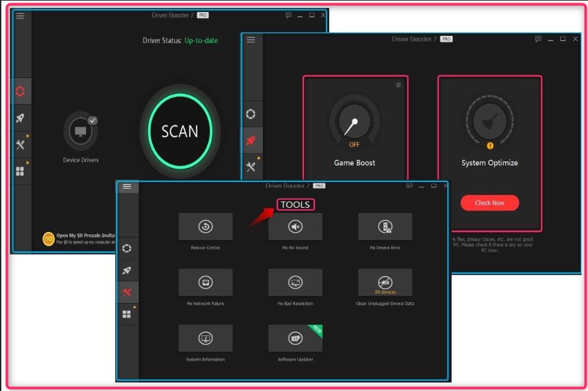Screen dimensions: 588x391
Task: Launch the Software Updater tool
Action: coord(295,338)
